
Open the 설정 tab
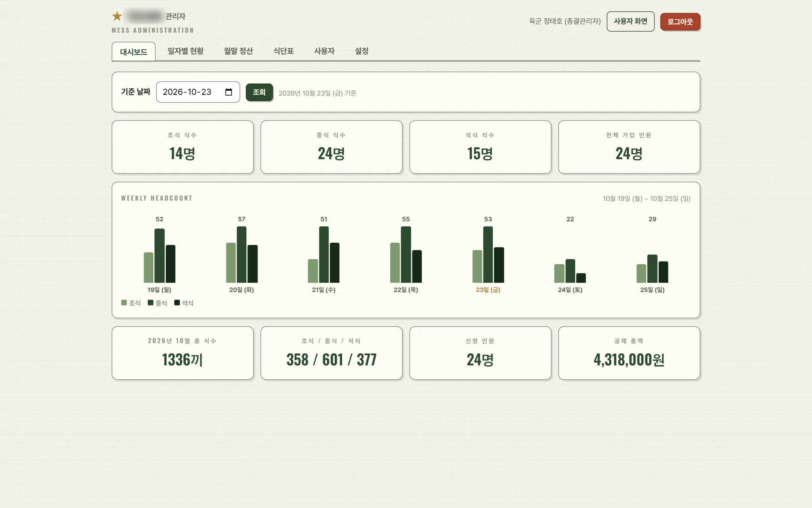click(x=362, y=51)
